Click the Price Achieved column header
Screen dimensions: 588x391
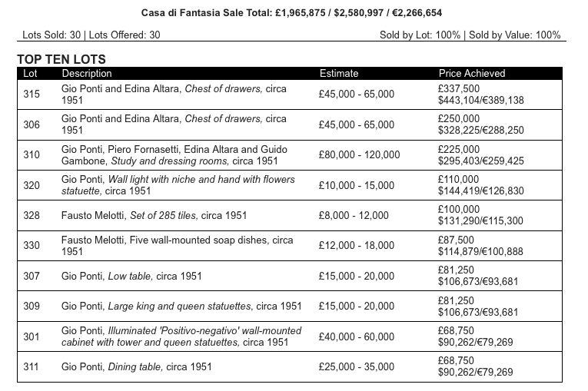click(472, 74)
